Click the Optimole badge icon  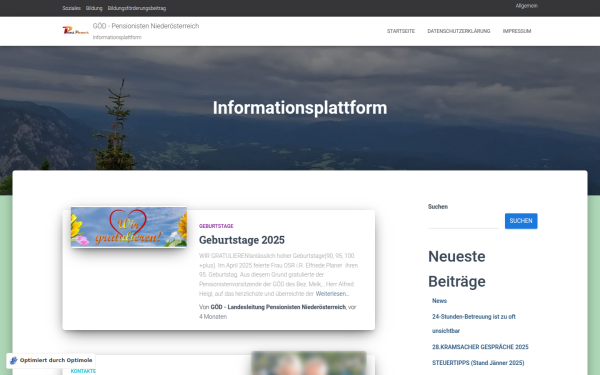coord(14,360)
